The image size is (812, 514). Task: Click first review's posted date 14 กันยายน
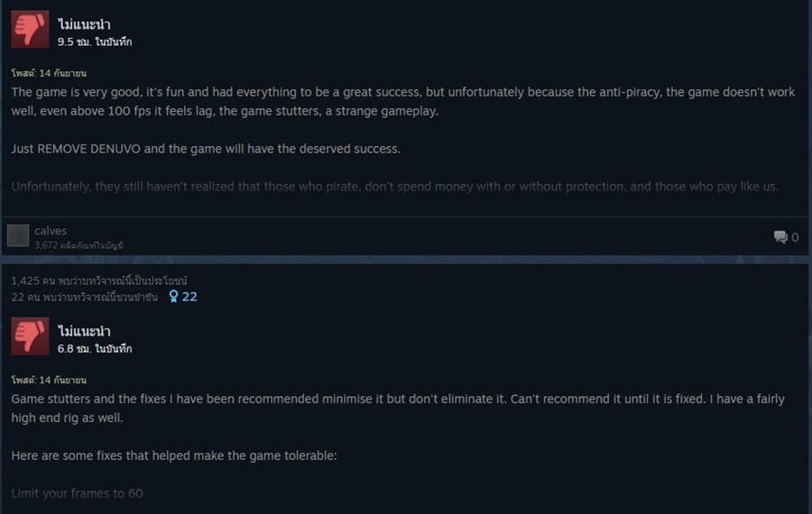tap(49, 74)
